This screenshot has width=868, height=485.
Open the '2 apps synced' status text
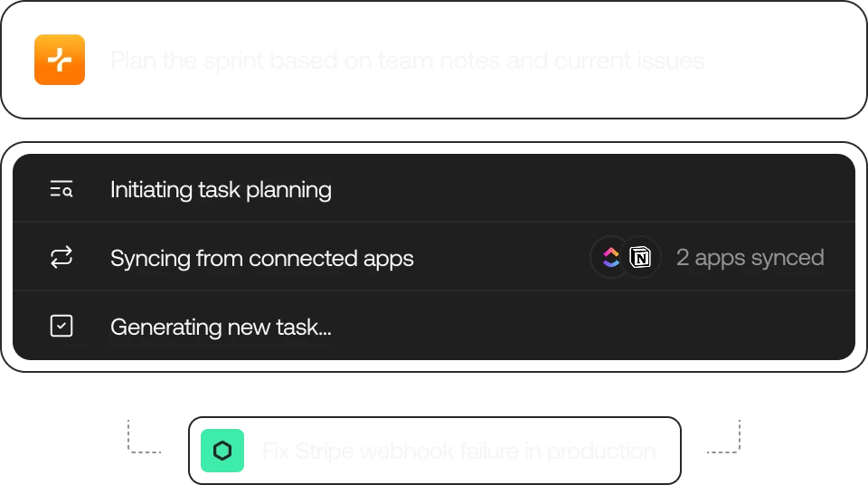coord(750,258)
